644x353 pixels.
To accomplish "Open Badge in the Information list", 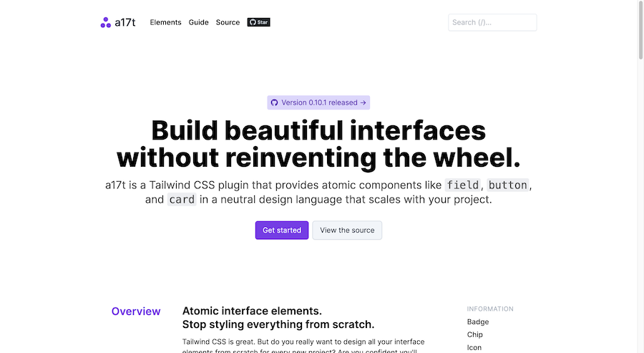I will pos(478,322).
